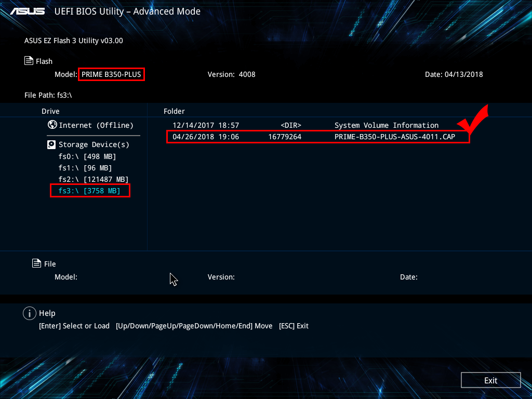Click the [ESC] Exit help hint
Viewport: 532px width, 399px height.
pos(294,326)
